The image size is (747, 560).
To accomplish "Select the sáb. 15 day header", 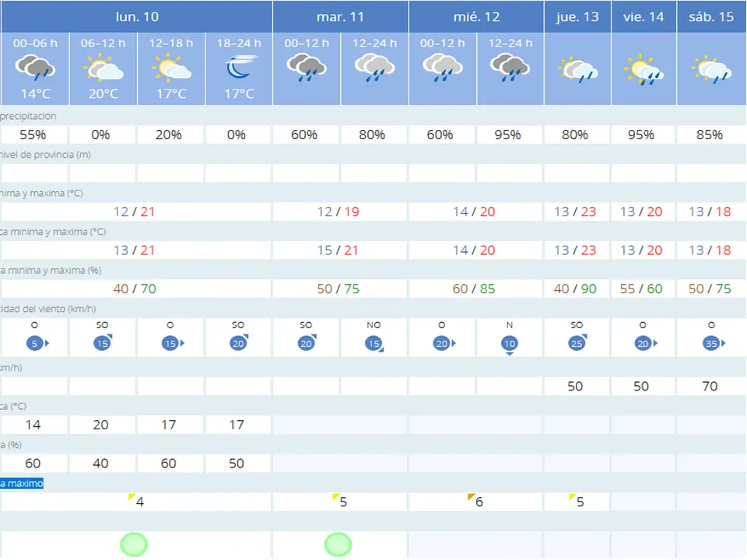I will click(711, 16).
